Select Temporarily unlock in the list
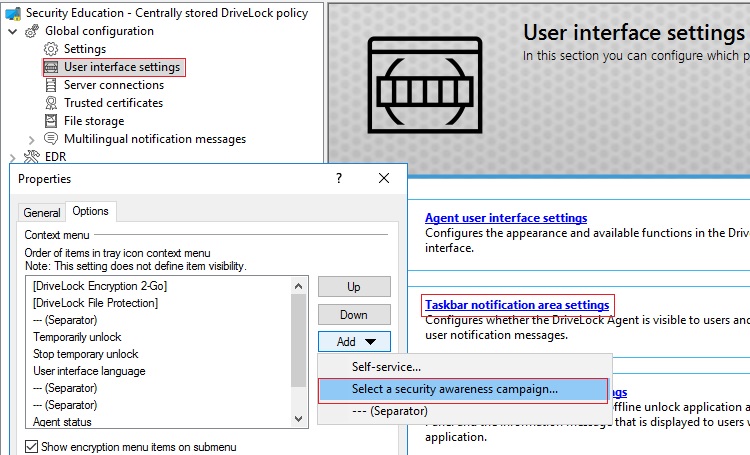Image resolution: width=750 pixels, height=455 pixels. (78, 337)
